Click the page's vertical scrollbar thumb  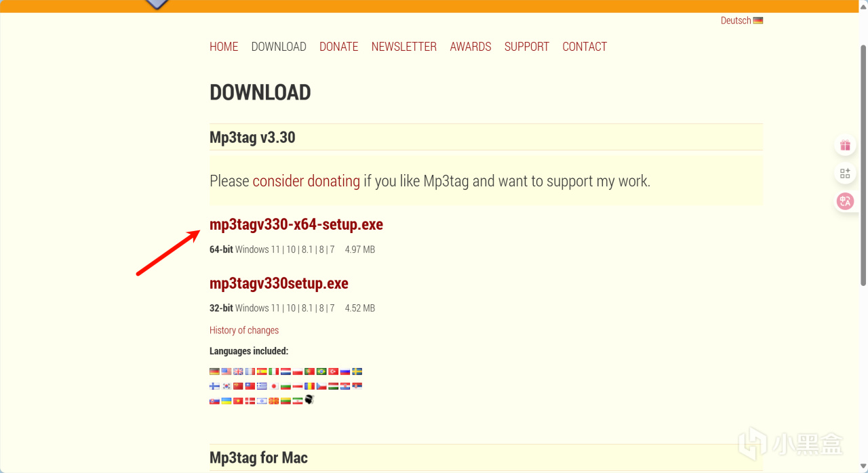863,165
